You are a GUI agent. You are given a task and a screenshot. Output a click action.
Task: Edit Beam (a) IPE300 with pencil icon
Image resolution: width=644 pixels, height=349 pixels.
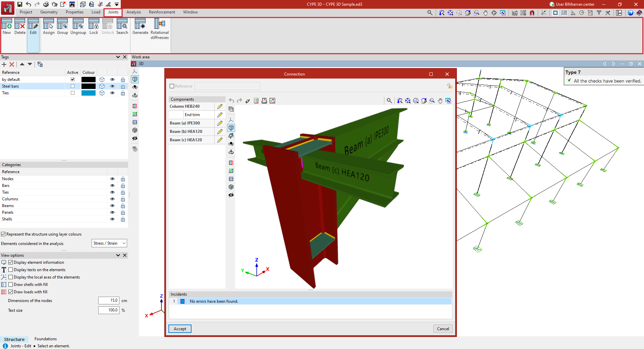tap(220, 123)
